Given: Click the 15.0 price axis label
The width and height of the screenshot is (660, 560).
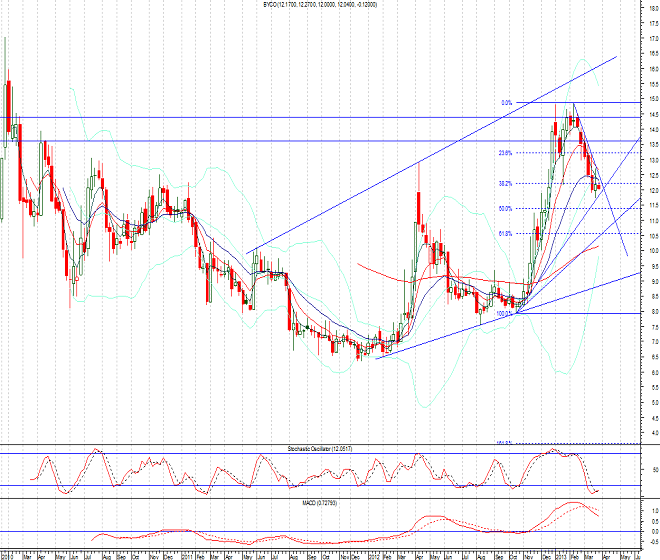Looking at the screenshot, I should (651, 99).
